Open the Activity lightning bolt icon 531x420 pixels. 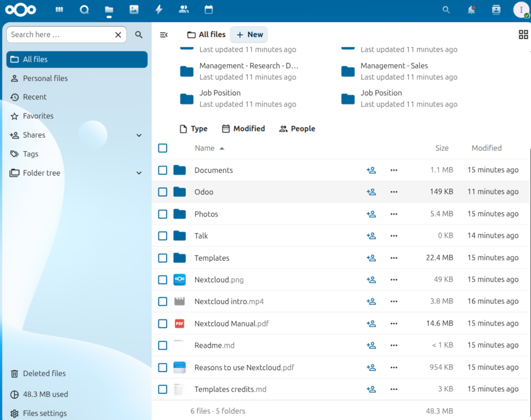click(x=159, y=9)
